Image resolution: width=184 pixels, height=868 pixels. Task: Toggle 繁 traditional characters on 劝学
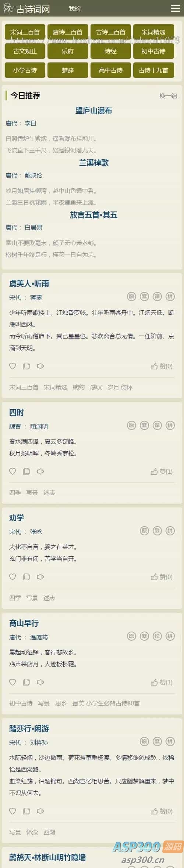[x=157, y=531]
